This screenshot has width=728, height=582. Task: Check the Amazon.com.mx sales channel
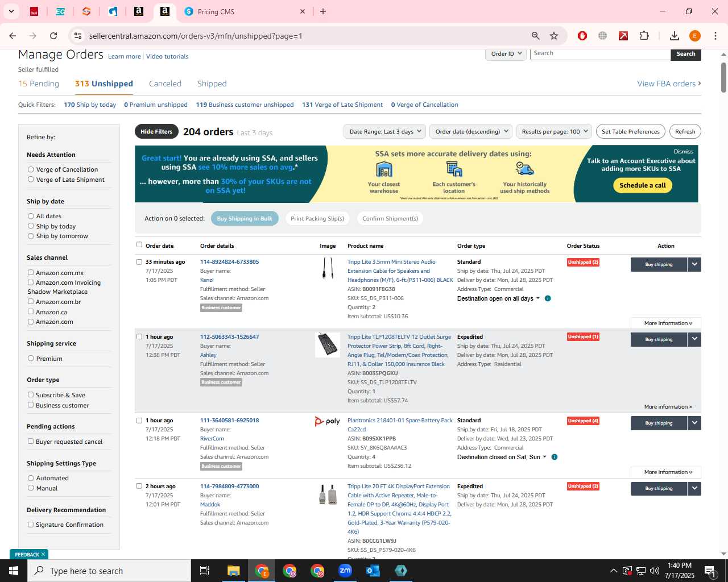31,273
